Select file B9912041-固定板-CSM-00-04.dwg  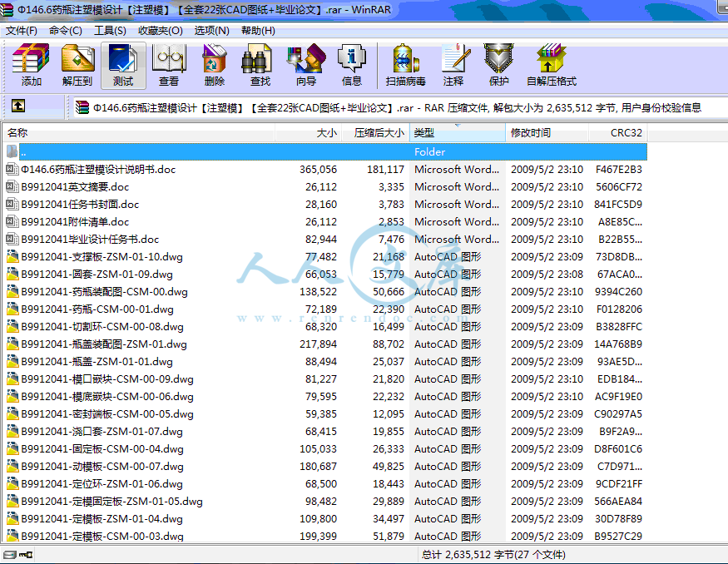click(x=102, y=449)
